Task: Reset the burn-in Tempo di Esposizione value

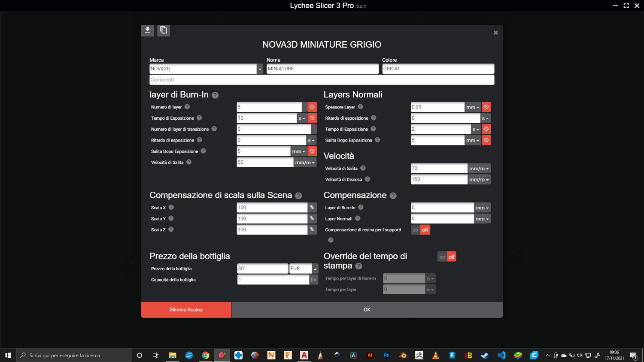Action: coord(312,118)
